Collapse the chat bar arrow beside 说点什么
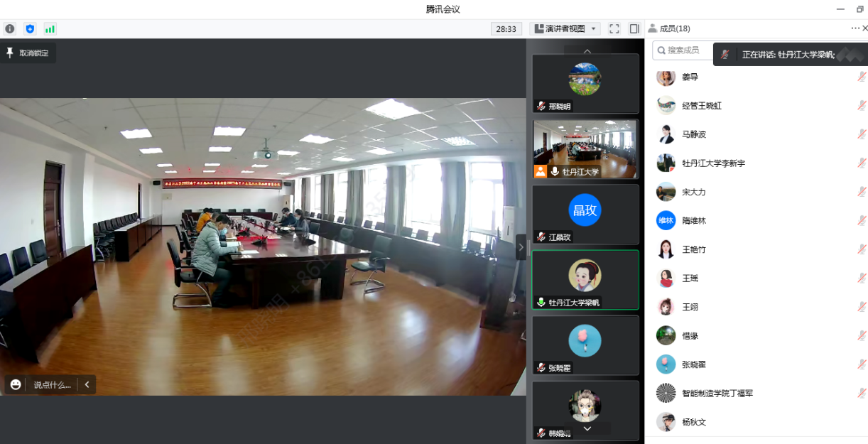 tap(87, 384)
